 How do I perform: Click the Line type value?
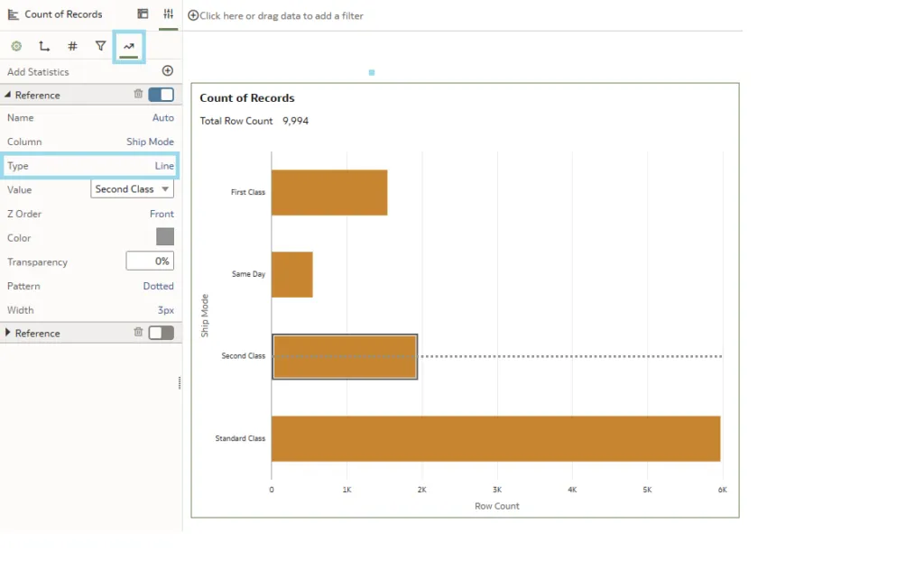164,166
